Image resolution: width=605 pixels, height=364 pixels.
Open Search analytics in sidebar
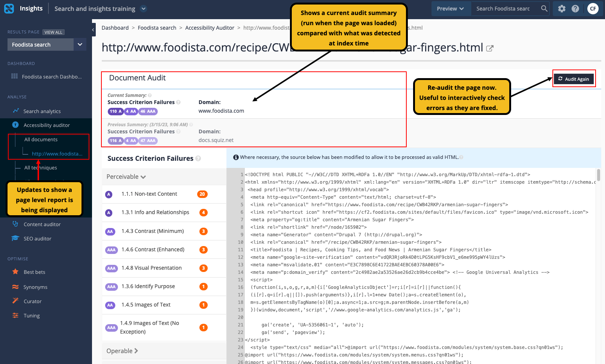(42, 111)
